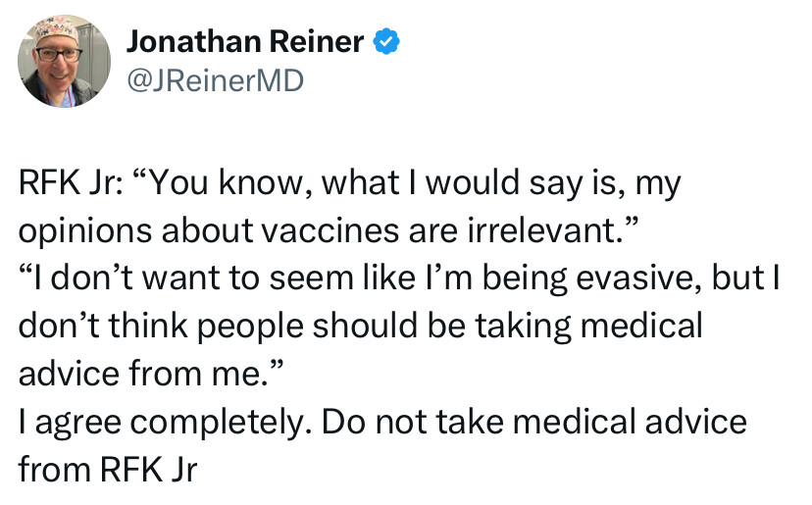Viewport: 812px width, 505px height.
Task: Open the Jonathan Reiner display name link
Action: click(245, 41)
